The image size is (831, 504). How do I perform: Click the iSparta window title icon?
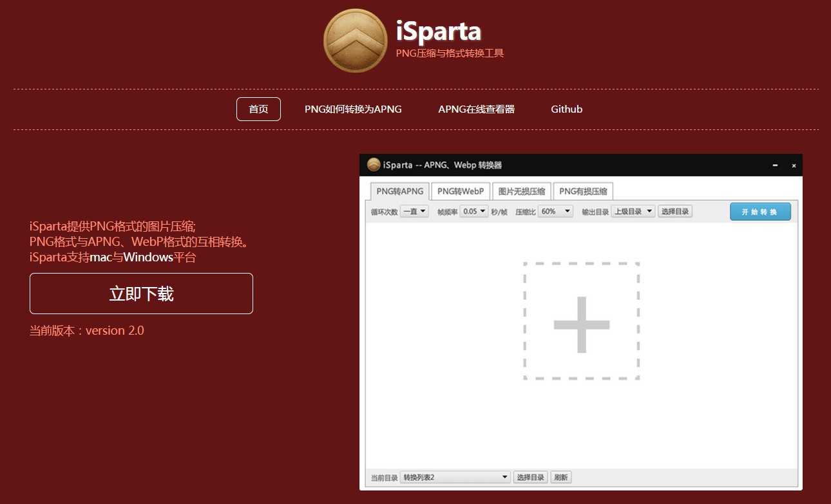coord(374,165)
